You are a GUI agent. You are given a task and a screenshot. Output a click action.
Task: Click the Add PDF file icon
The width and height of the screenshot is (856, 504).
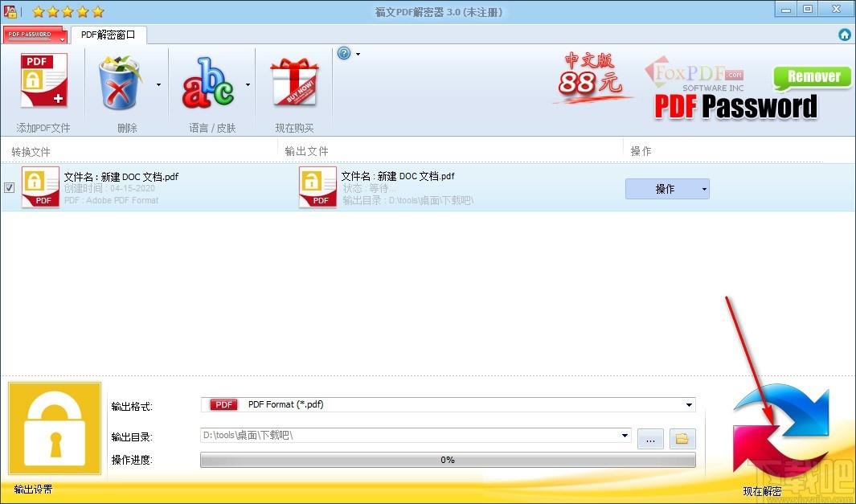pyautogui.click(x=44, y=80)
